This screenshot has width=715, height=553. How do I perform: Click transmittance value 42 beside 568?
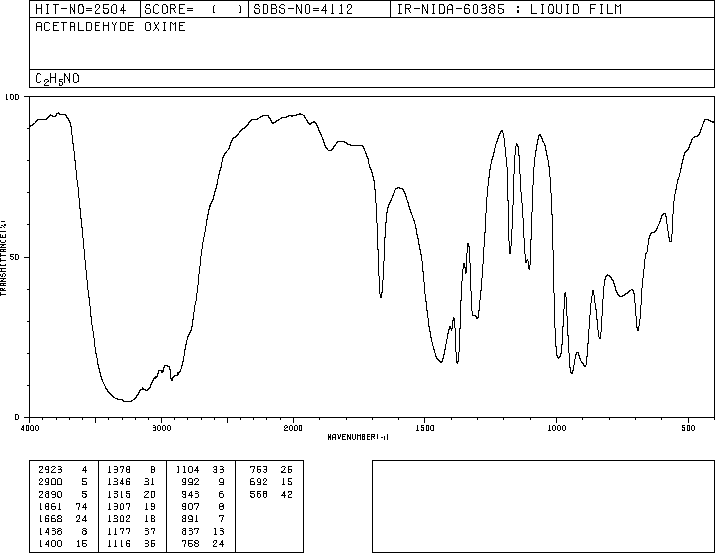tap(287, 494)
